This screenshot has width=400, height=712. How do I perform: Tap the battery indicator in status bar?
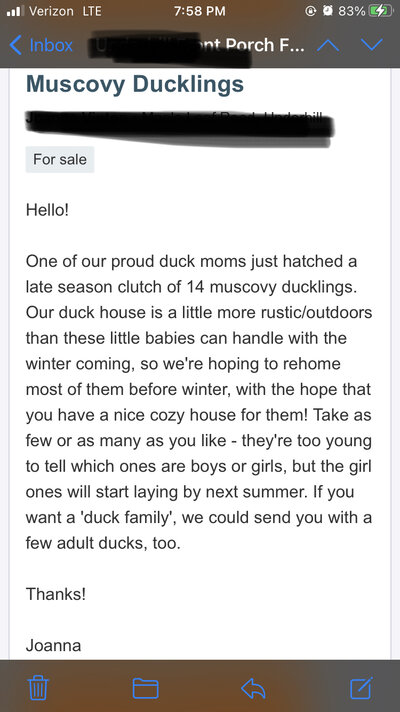380,11
